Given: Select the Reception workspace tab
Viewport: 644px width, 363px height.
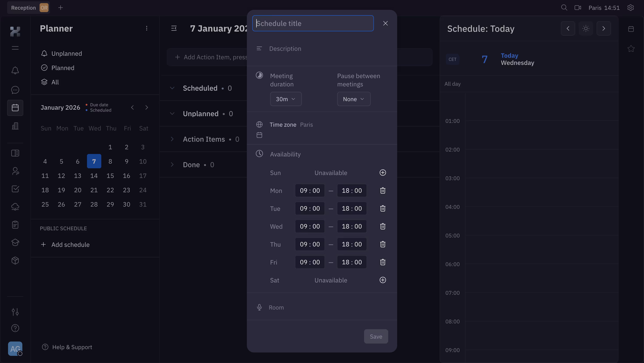Looking at the screenshot, I should click(x=24, y=8).
